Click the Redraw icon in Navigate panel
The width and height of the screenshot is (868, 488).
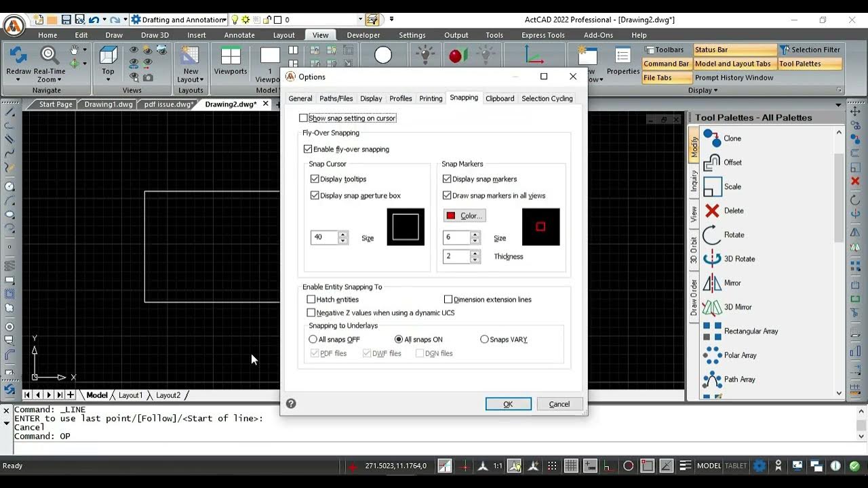point(18,56)
